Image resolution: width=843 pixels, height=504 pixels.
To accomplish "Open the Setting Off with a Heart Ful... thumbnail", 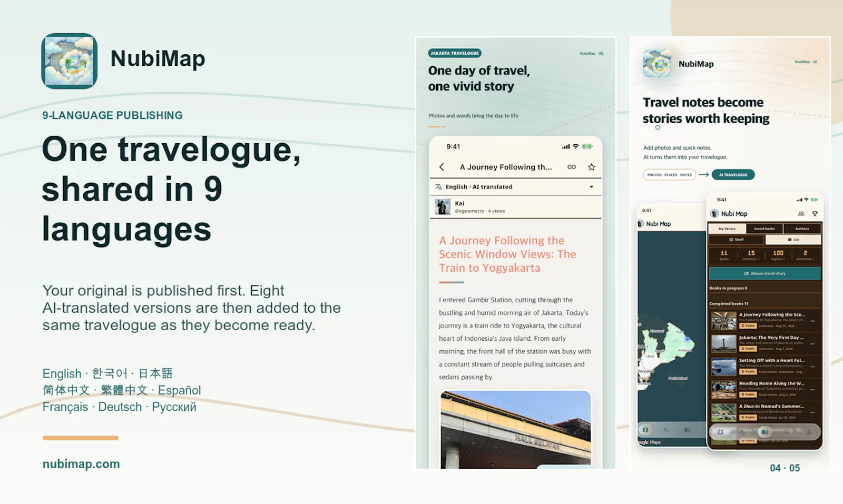I will [723, 367].
